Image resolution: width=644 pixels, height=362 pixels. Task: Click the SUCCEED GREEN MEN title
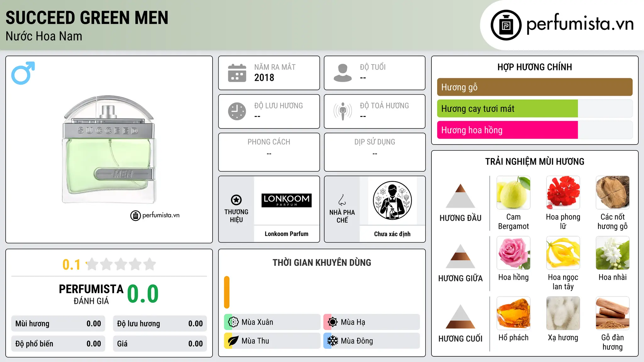87,18
